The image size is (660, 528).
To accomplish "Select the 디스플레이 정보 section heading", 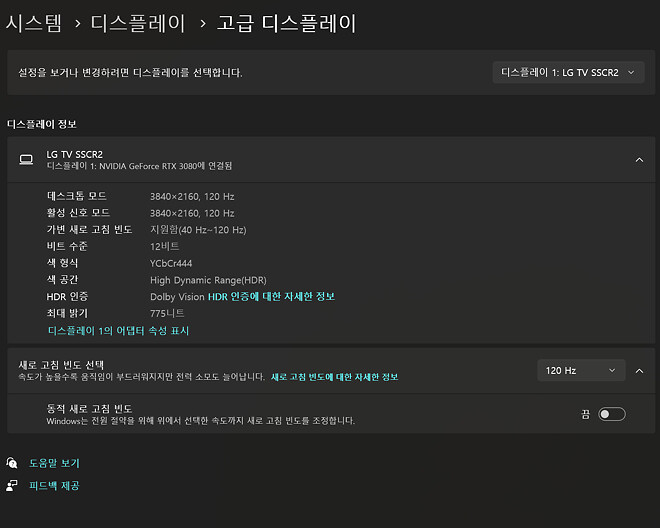I will (42, 124).
